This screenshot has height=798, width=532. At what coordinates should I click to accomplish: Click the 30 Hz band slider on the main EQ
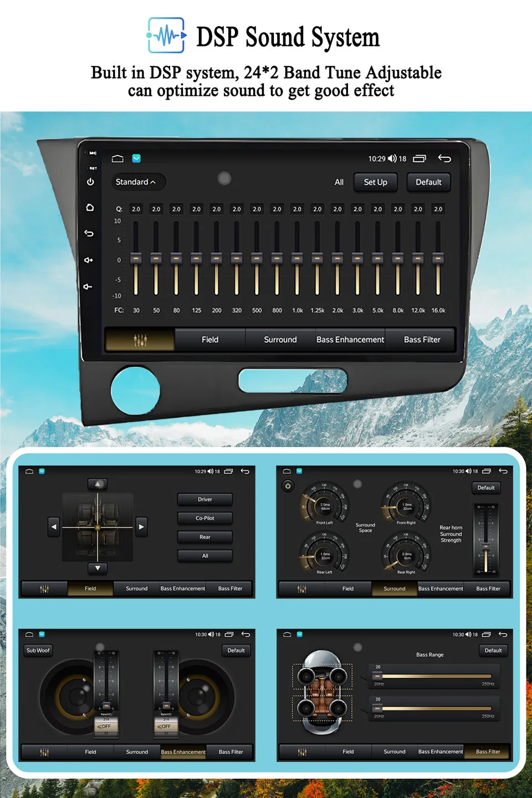click(136, 258)
